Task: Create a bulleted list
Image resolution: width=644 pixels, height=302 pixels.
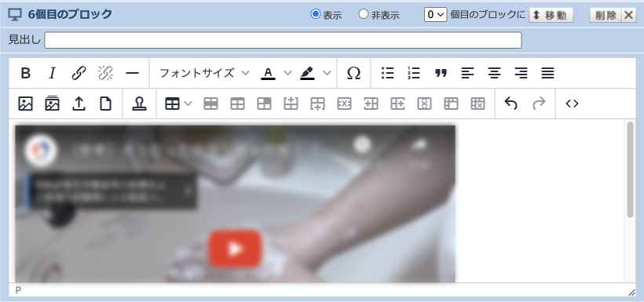Action: [x=387, y=74]
